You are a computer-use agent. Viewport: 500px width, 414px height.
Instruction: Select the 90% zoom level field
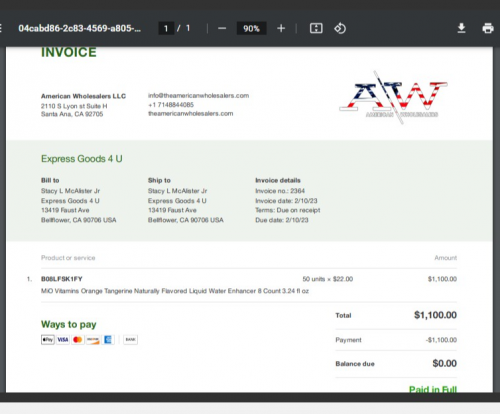251,28
